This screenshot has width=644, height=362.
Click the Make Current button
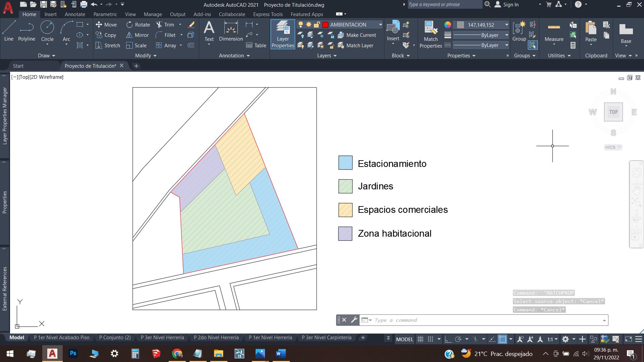point(357,35)
